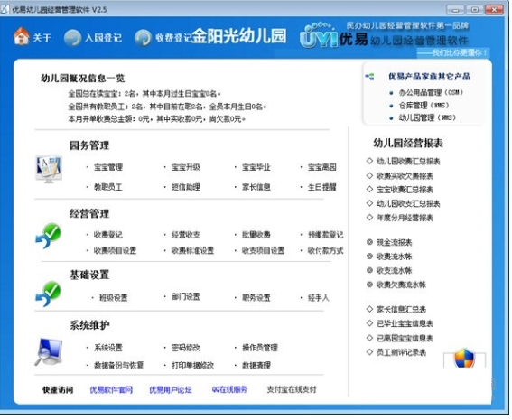The image size is (512, 420).
Task: Click the security shield icon at bottom right
Action: [x=464, y=359]
